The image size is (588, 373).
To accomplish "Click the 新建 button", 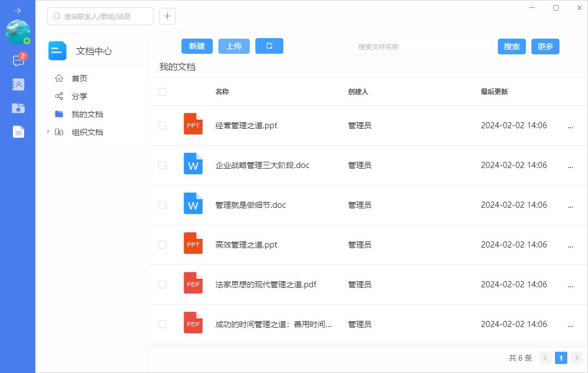I will pyautogui.click(x=197, y=46).
